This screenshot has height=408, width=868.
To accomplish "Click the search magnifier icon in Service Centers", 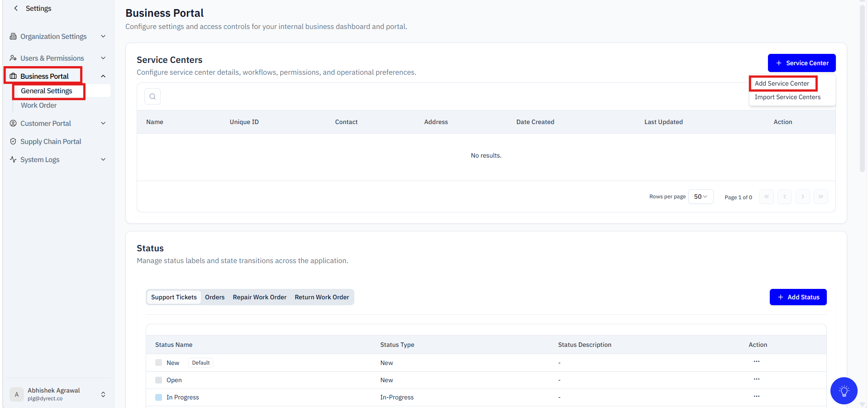I will [x=153, y=96].
